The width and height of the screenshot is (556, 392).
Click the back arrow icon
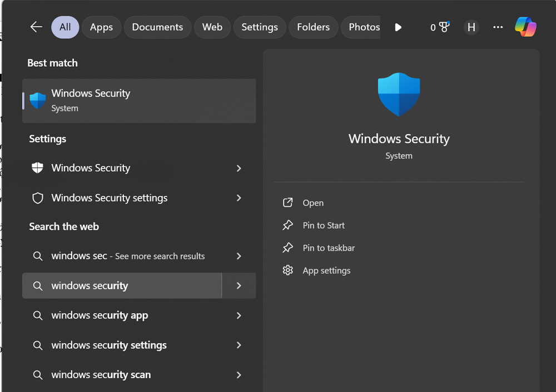click(x=36, y=27)
